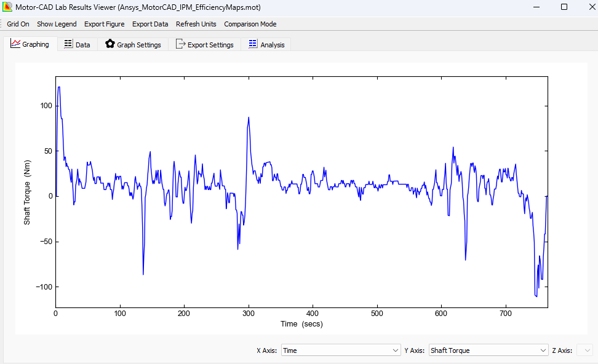Click the table icon on the Analysis tab
598x364 pixels.
tap(252, 44)
